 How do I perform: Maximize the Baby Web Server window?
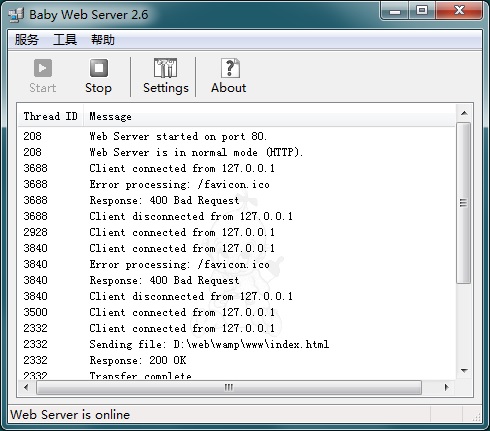click(x=422, y=11)
